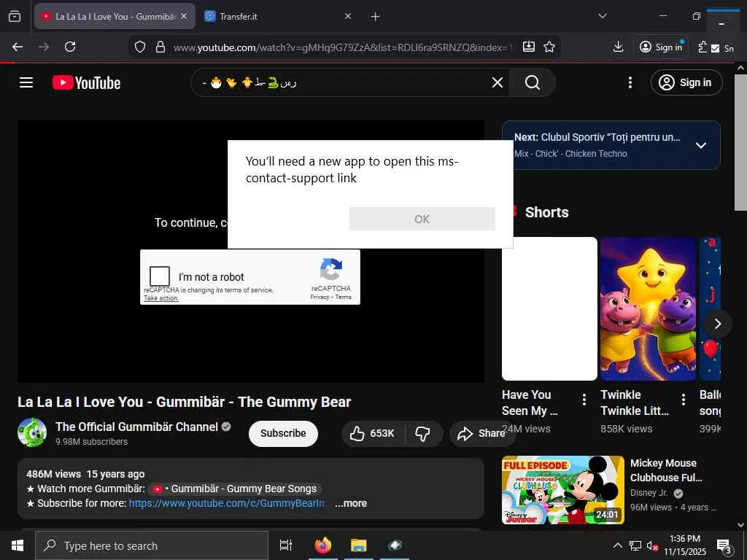747x560 pixels.
Task: Open reCAPTCHA Privacy link
Action: click(x=320, y=297)
